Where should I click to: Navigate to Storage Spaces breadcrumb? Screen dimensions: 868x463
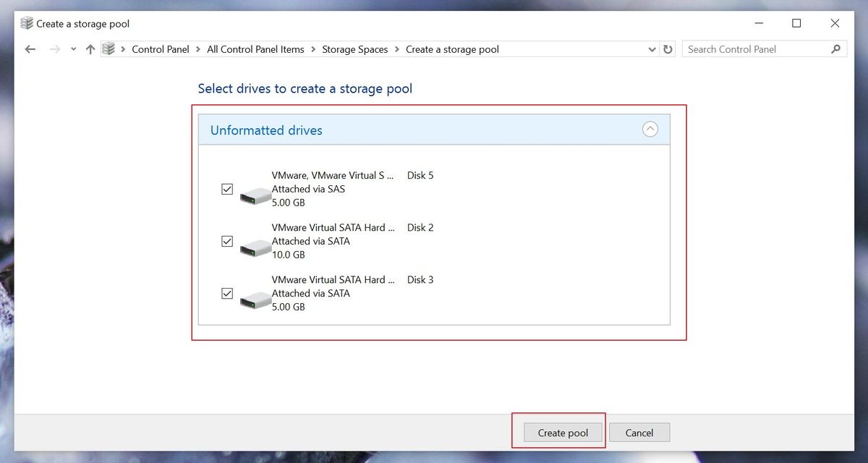(x=355, y=48)
